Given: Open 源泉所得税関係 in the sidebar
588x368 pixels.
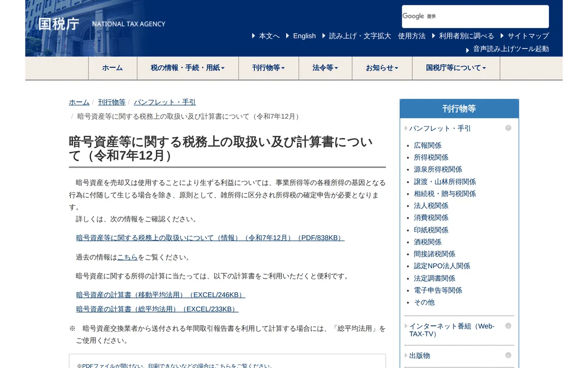Looking at the screenshot, I should point(438,169).
